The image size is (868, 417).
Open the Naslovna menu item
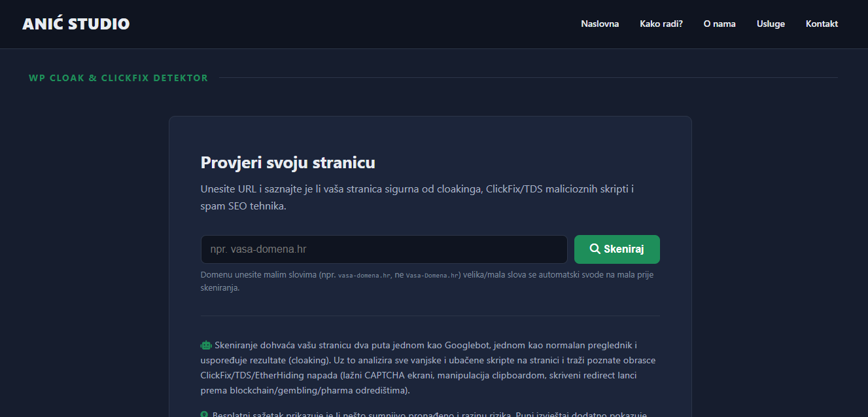tap(600, 24)
